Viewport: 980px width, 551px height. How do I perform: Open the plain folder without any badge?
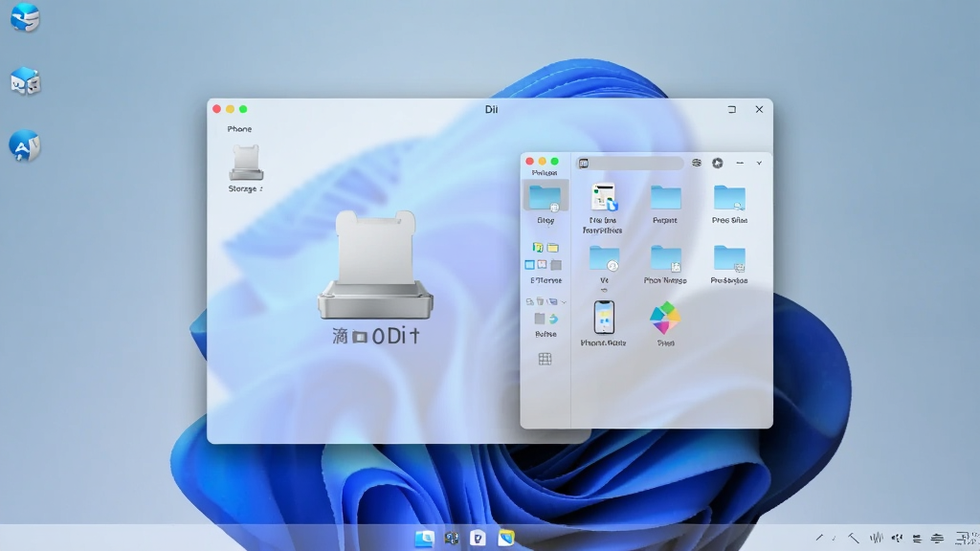pos(666,198)
